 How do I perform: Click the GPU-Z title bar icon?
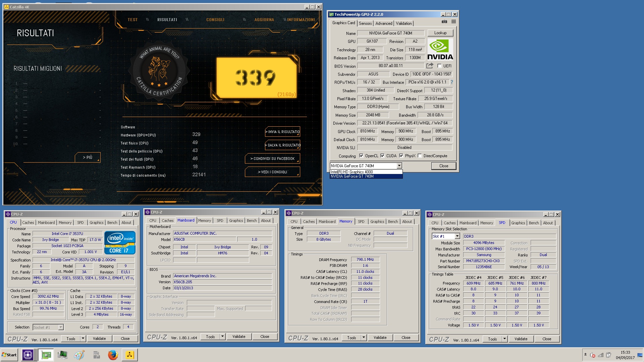pos(331,14)
